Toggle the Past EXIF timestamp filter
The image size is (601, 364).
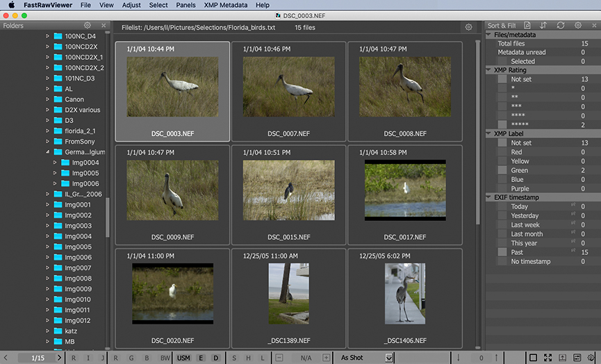pos(502,252)
